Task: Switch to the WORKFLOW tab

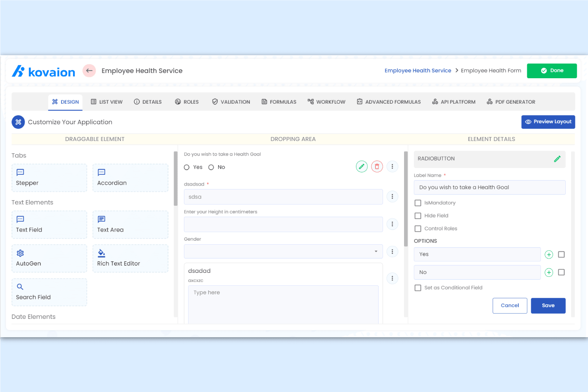Action: 326,102
